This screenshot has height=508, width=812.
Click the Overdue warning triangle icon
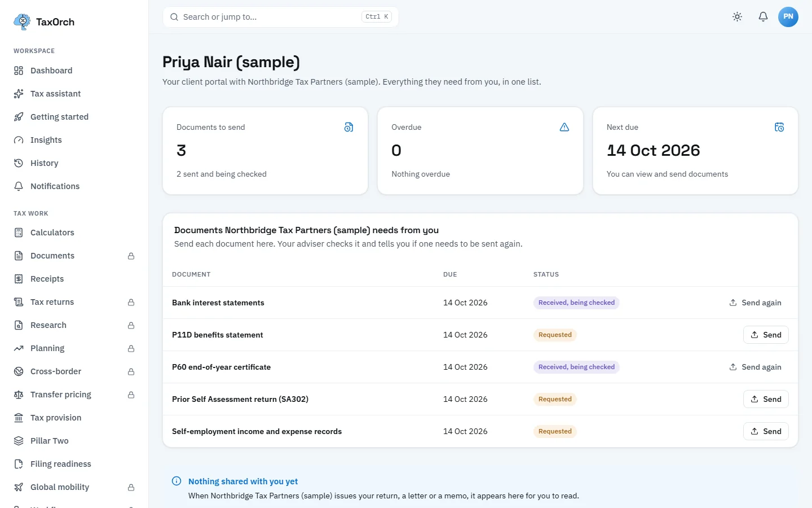click(x=564, y=128)
